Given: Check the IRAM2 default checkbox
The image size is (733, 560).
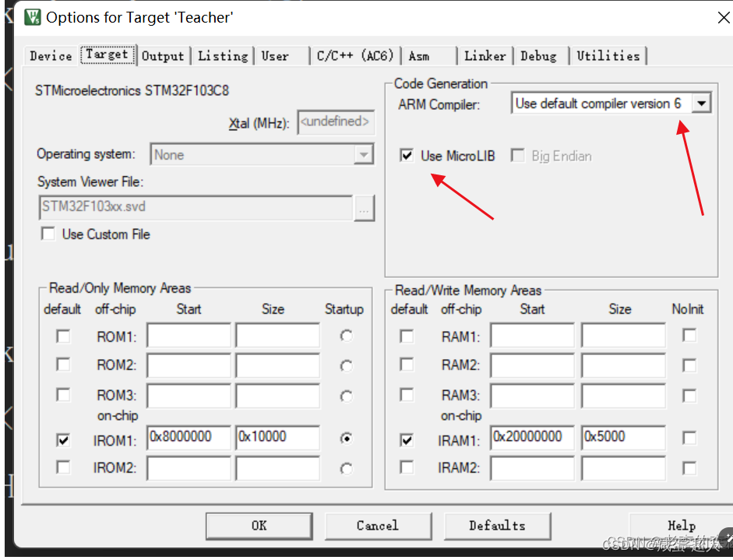Looking at the screenshot, I should (407, 467).
